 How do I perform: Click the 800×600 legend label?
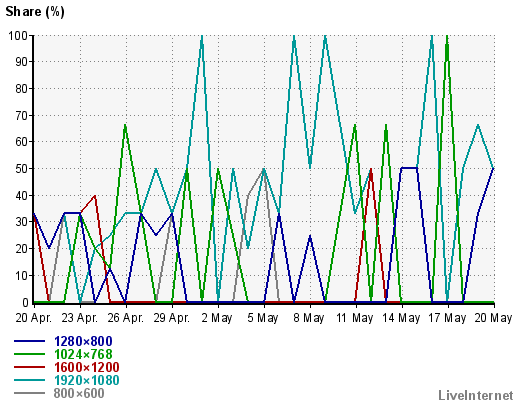79,393
